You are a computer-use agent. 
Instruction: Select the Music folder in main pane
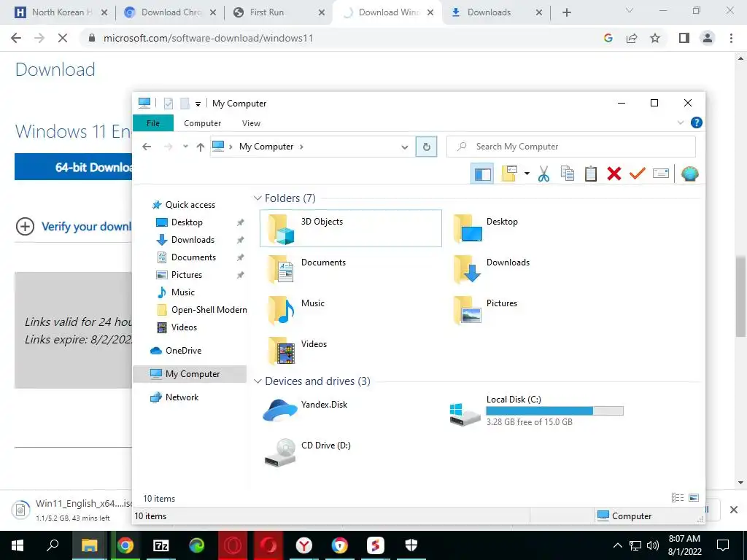click(351, 309)
